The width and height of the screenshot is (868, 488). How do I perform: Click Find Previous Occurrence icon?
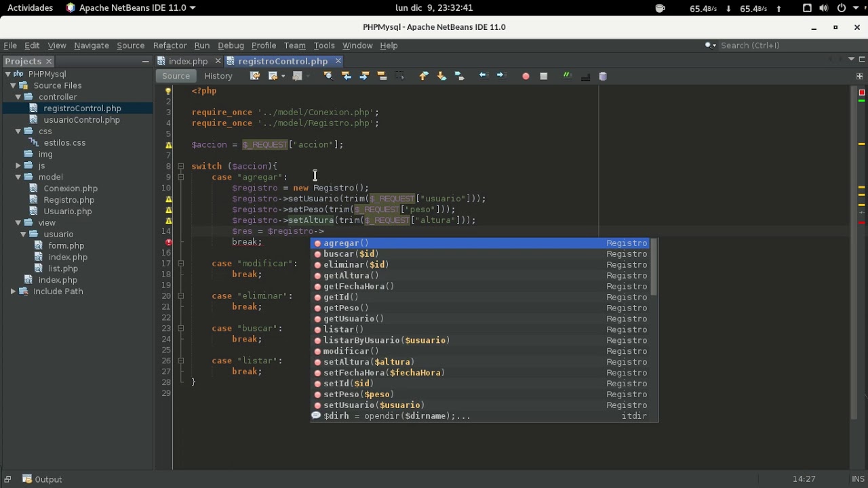(346, 76)
